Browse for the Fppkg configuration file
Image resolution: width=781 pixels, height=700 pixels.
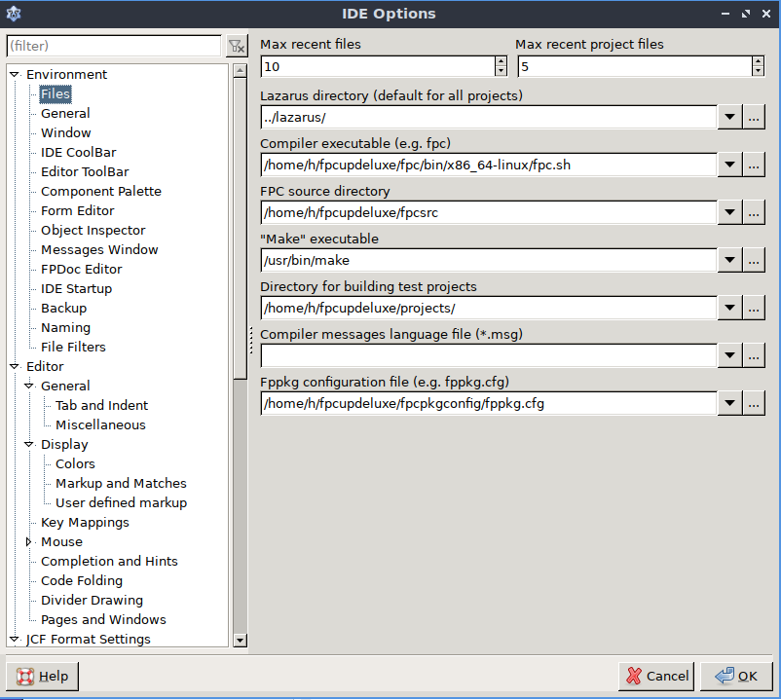(x=753, y=403)
